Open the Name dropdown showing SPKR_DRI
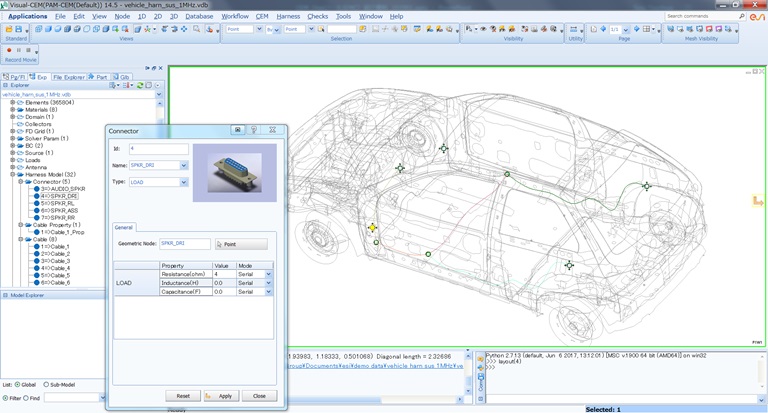Viewport: 768px width, 413px height. [184, 166]
